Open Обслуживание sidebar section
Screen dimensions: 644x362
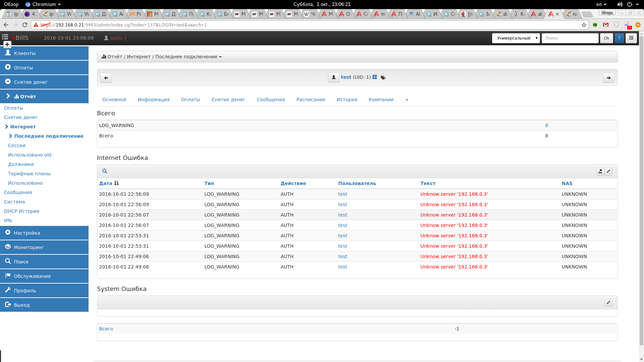44,276
